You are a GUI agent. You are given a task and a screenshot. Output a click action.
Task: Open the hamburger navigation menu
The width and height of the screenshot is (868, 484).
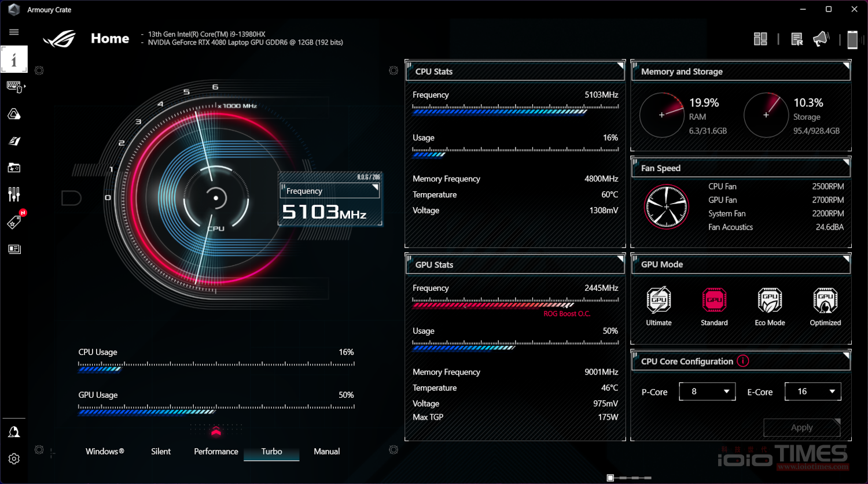(x=14, y=32)
